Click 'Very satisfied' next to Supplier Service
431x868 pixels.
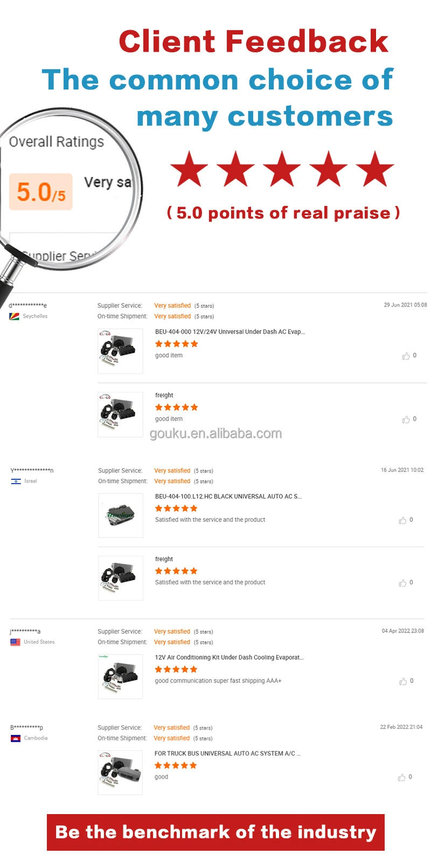point(172,305)
